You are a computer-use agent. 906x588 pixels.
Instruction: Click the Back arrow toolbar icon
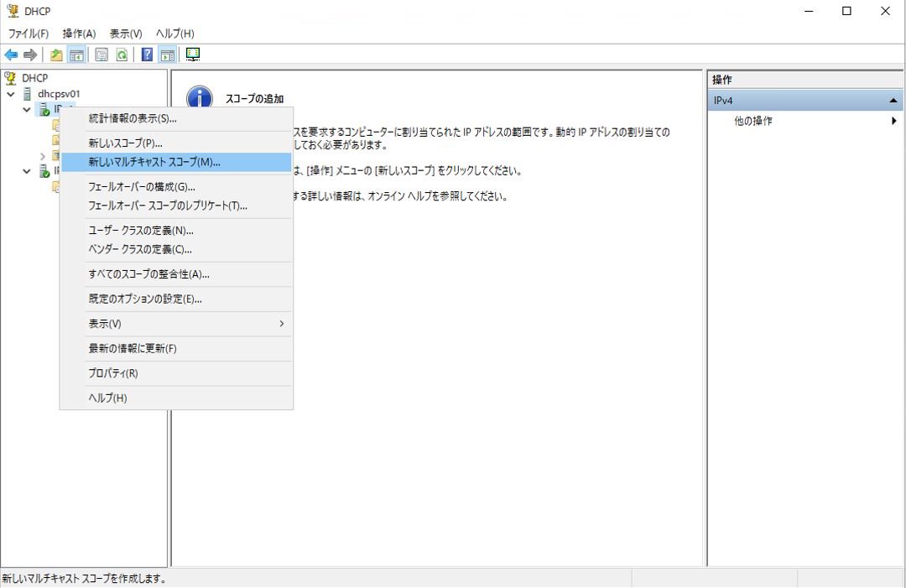coord(11,55)
